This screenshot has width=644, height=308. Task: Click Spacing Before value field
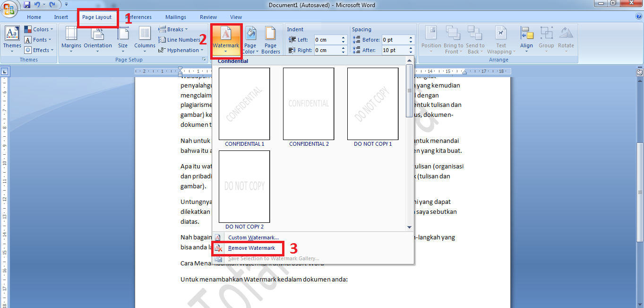[395, 40]
